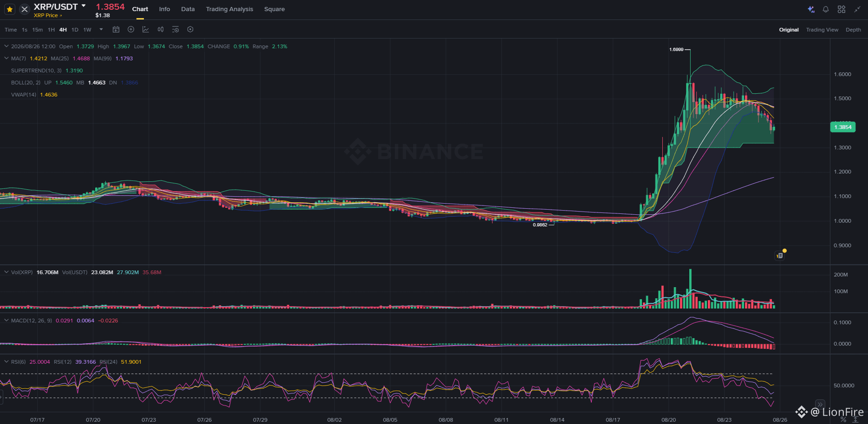Click the VWAP(14) indicator label
Image resolution: width=868 pixels, height=424 pixels.
click(24, 95)
